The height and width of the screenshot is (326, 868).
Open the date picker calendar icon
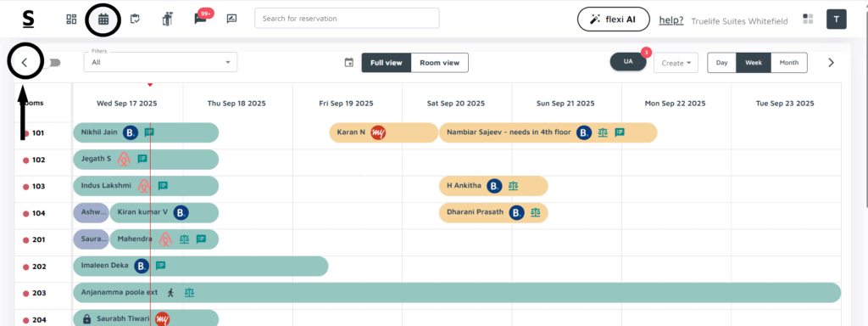click(x=348, y=63)
